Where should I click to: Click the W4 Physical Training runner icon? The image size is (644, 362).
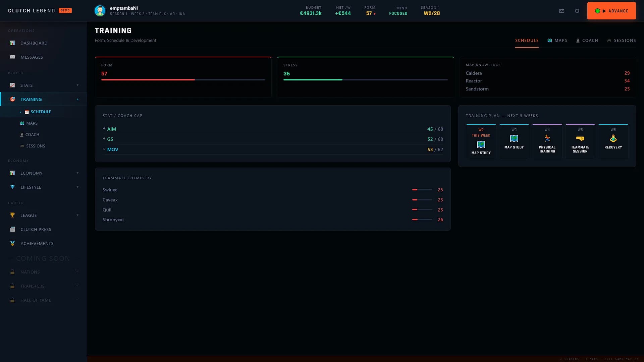[547, 138]
